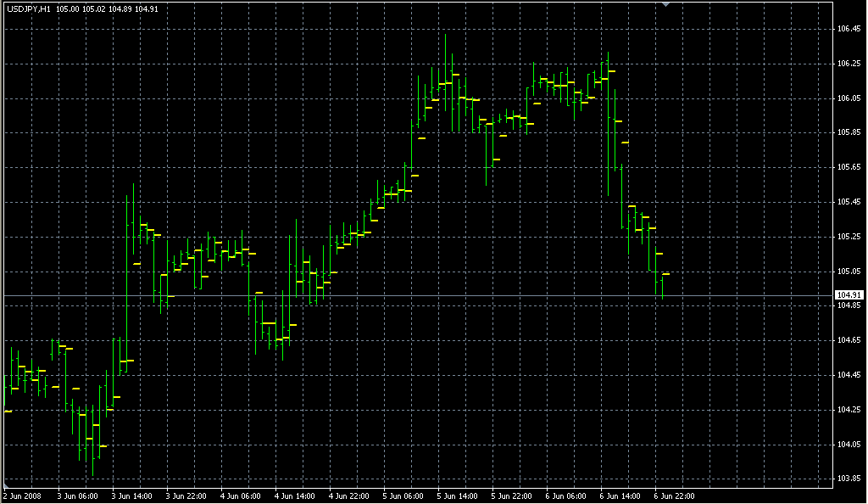Click the 106.05 price axis label
The image size is (868, 504).
point(849,98)
